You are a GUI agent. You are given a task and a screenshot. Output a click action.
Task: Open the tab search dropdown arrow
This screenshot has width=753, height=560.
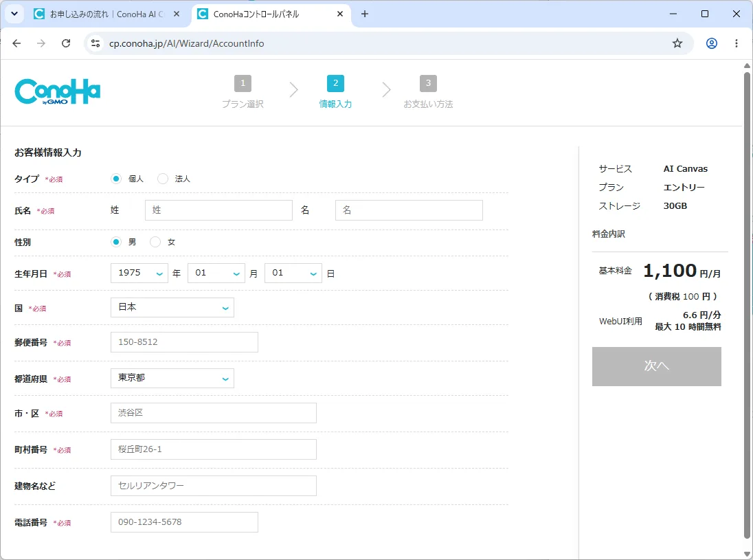pyautogui.click(x=14, y=14)
